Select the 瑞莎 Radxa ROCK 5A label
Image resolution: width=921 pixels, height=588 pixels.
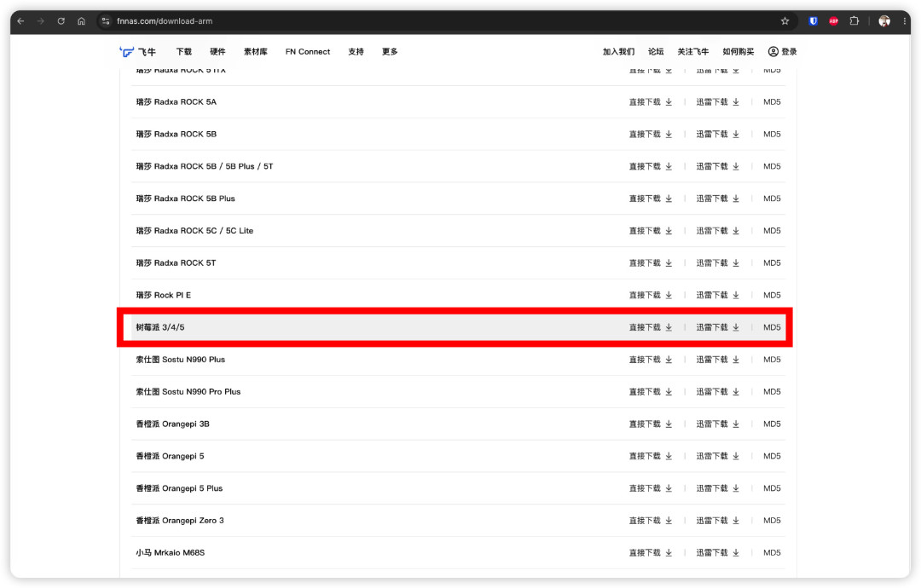point(177,102)
